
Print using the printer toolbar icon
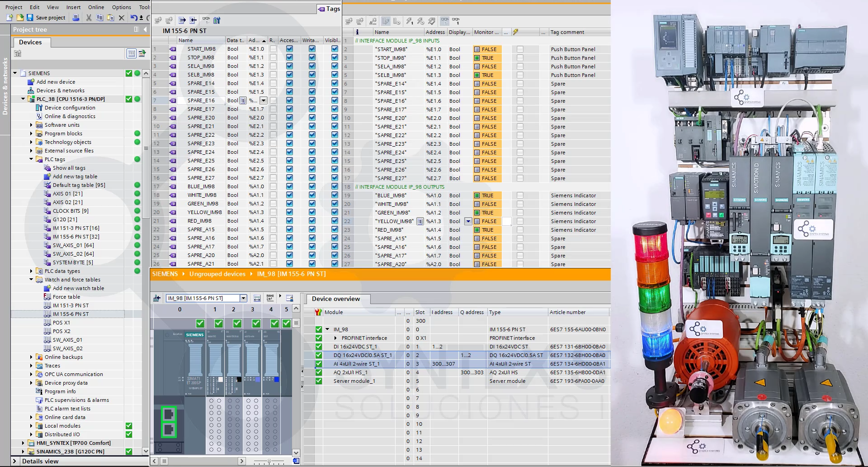pyautogui.click(x=76, y=18)
